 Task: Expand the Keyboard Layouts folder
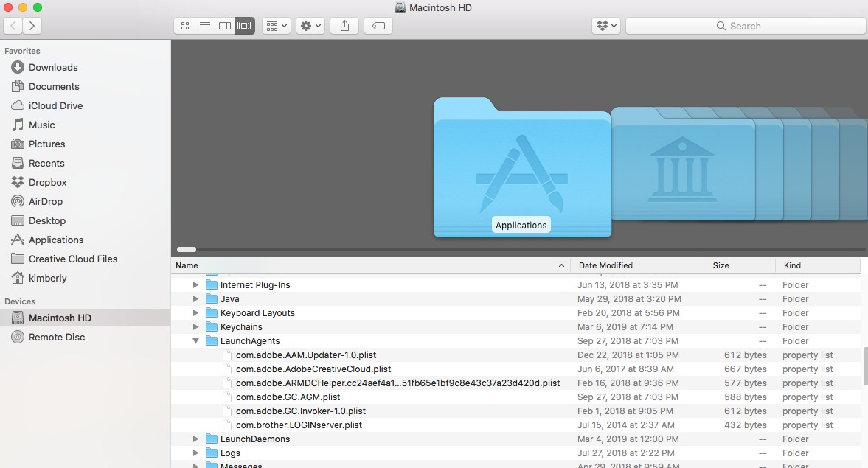pyautogui.click(x=195, y=313)
